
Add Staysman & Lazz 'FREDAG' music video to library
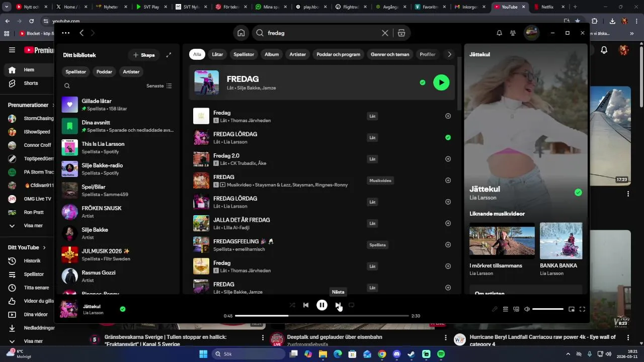point(448,180)
